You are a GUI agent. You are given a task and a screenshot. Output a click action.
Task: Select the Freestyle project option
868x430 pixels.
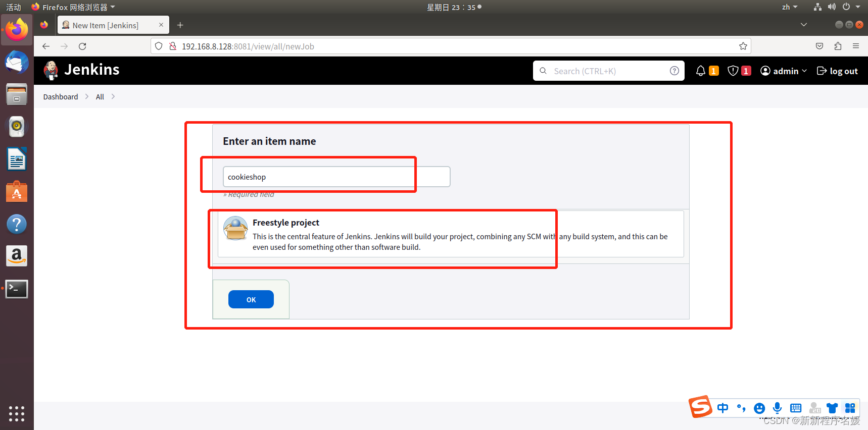451,234
